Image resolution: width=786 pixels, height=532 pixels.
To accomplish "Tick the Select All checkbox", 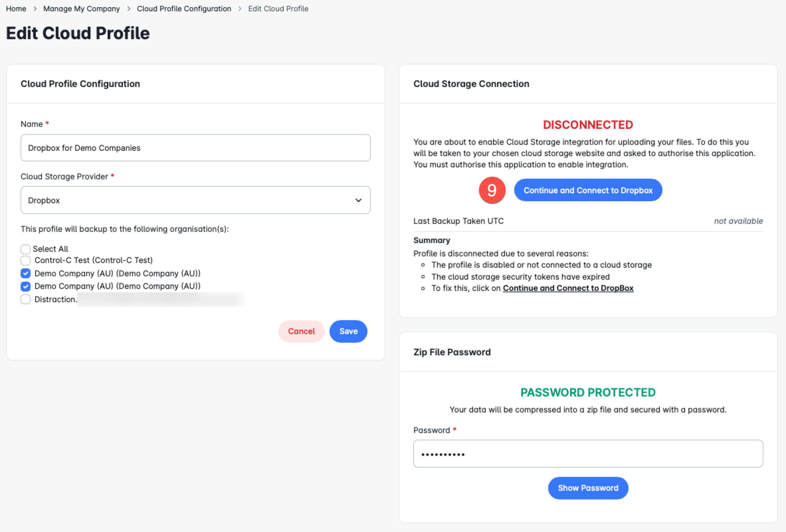I will (x=26, y=249).
